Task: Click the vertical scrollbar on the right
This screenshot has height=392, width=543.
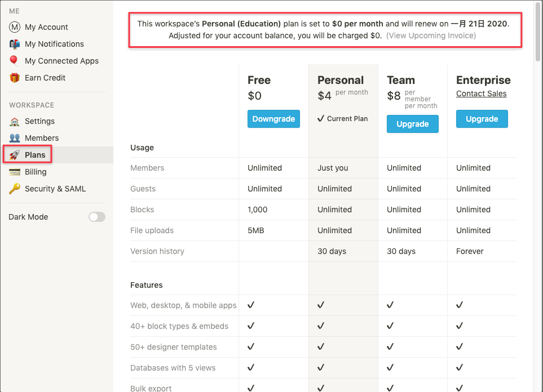Action: tap(538, 34)
